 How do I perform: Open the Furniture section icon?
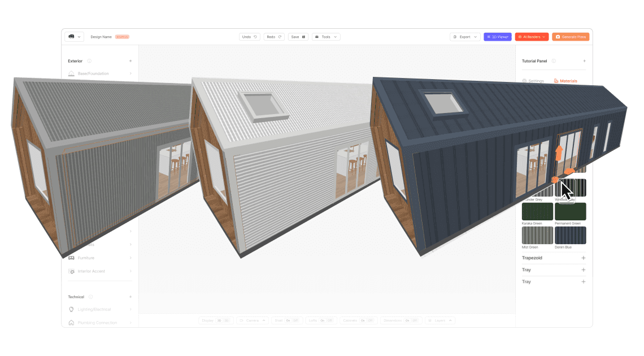tap(71, 258)
